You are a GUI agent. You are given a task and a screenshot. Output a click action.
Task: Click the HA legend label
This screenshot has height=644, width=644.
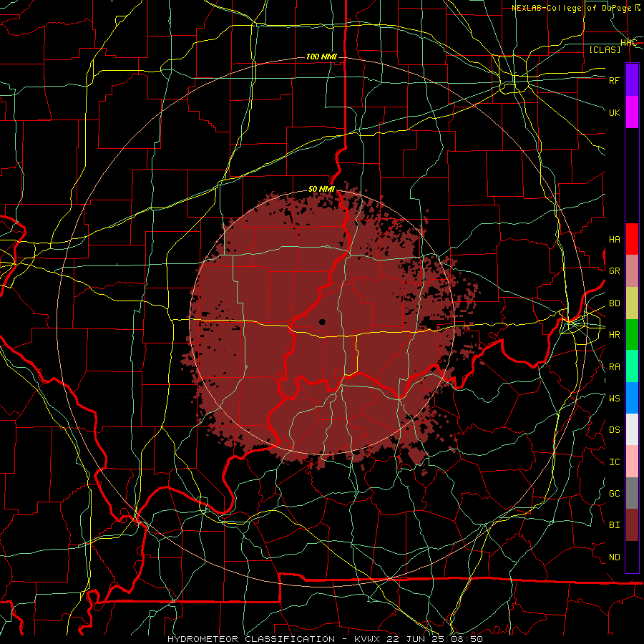click(615, 240)
